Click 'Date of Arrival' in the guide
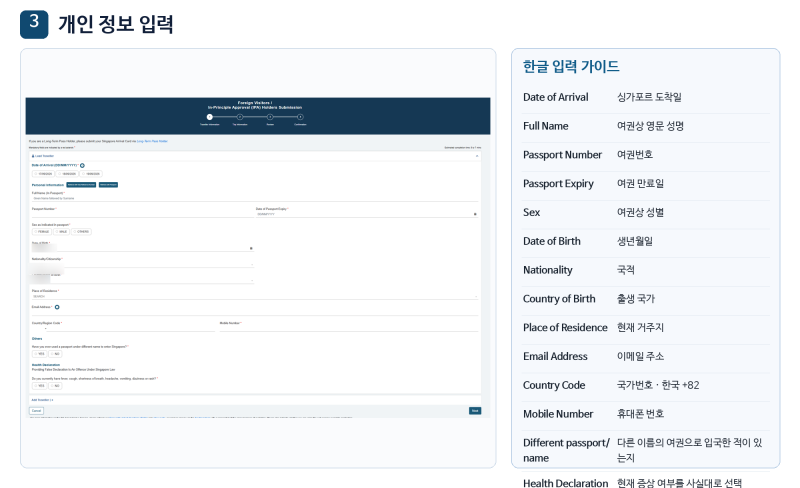Viewport: 800px width, 488px height. coord(556,97)
